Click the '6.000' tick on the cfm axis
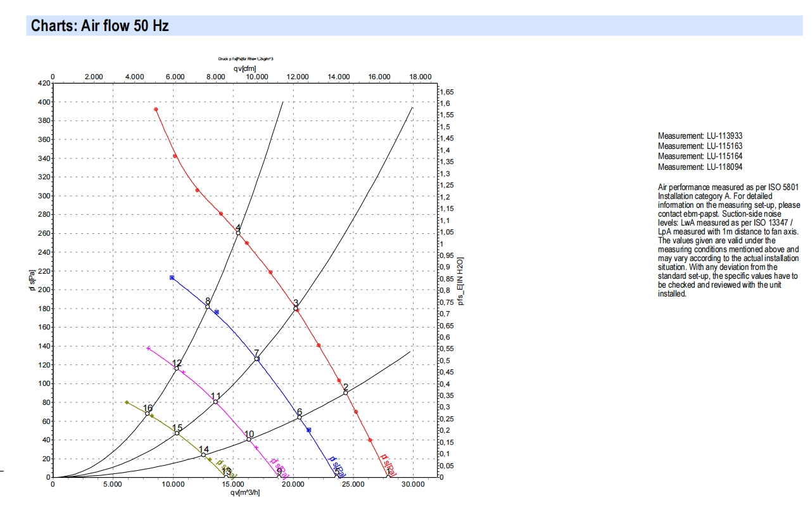 [x=175, y=77]
